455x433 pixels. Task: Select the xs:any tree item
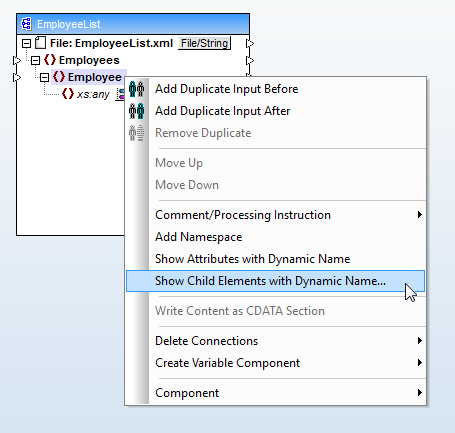93,94
